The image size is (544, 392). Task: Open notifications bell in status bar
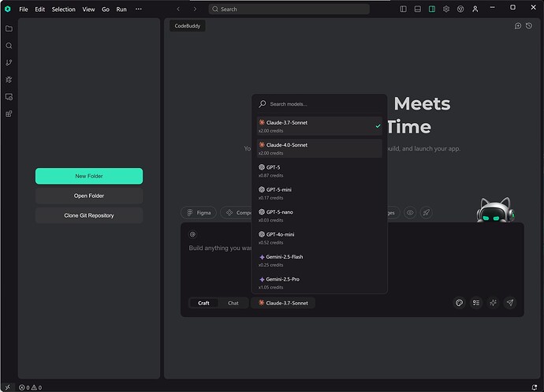click(535, 387)
